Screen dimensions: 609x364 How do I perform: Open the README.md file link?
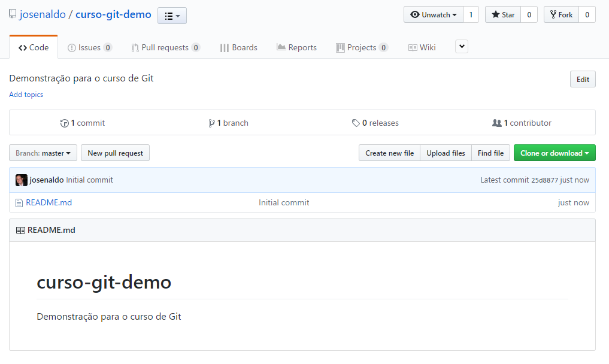point(49,202)
